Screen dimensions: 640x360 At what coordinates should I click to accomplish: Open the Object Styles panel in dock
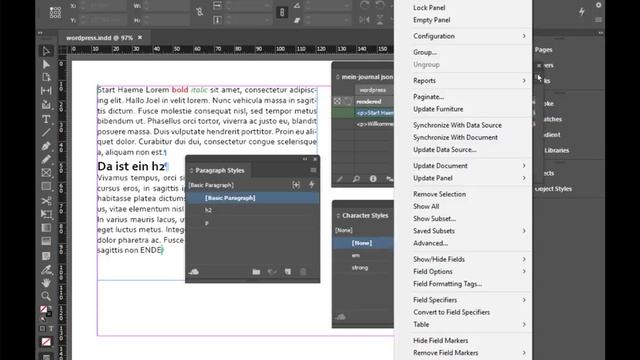coord(553,189)
